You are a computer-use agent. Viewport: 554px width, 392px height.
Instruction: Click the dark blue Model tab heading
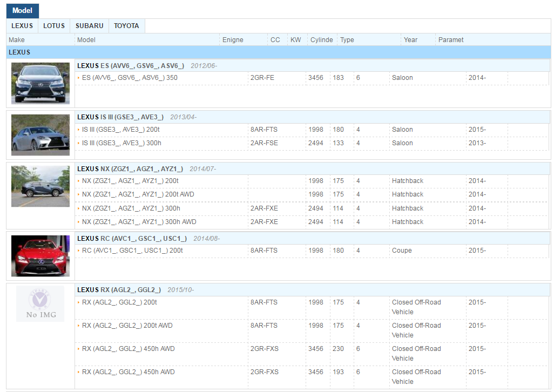tap(23, 11)
